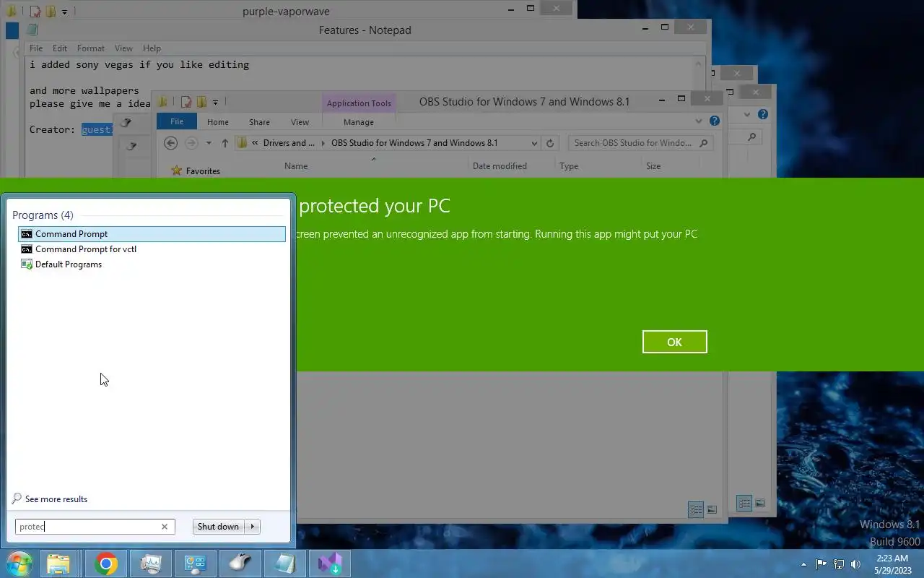The image size is (924, 578).
Task: Expand address bar history dropdown in OBS window
Action: [x=534, y=143]
